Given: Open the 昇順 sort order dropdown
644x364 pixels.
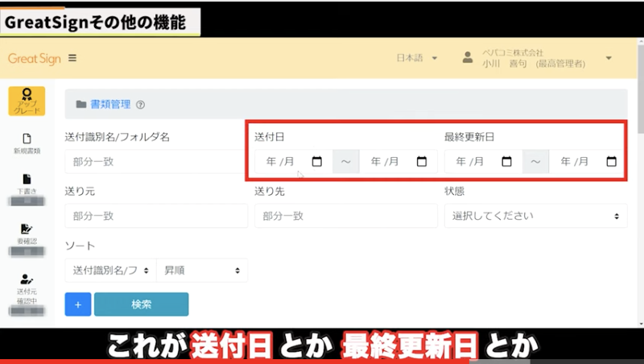Looking at the screenshot, I should tap(201, 271).
